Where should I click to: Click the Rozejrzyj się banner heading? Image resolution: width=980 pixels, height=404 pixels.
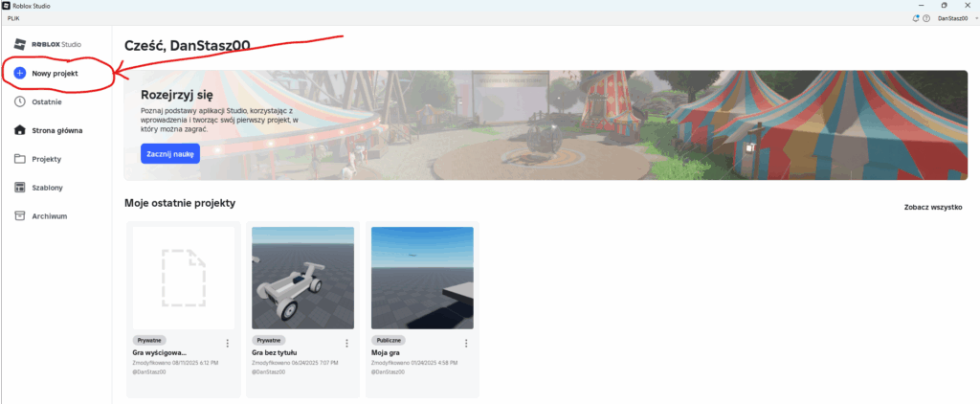coord(177,96)
